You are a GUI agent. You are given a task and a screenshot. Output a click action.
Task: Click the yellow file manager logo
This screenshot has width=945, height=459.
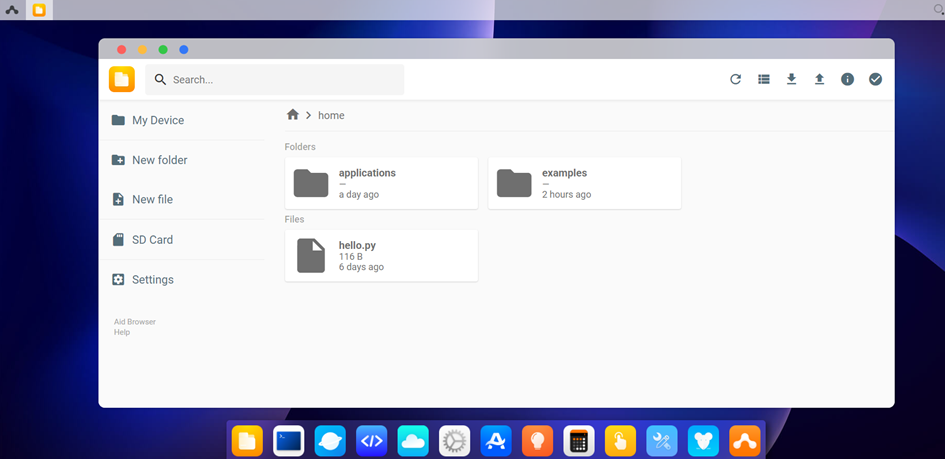pos(122,80)
